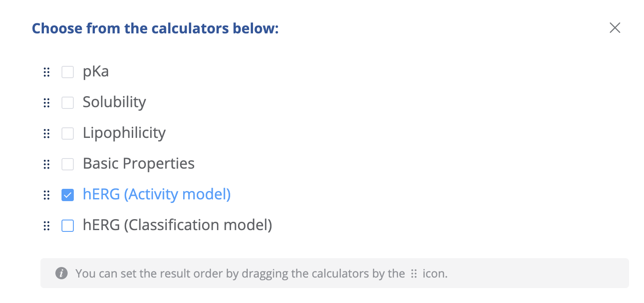Click the blue hERG (Activity model) label
Viewport: 644px width, 303px height.
pos(156,195)
